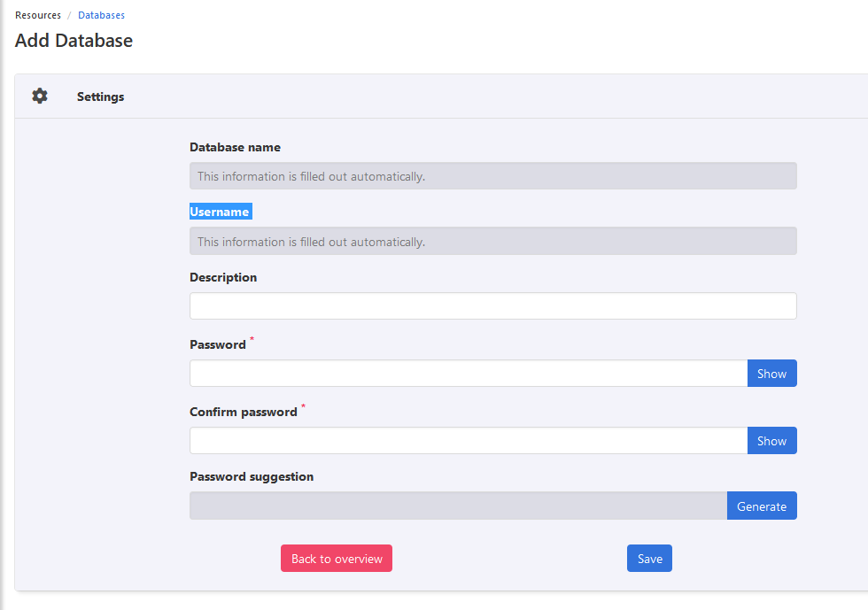This screenshot has height=610, width=868.
Task: Click into the Description text box
Action: click(492, 306)
